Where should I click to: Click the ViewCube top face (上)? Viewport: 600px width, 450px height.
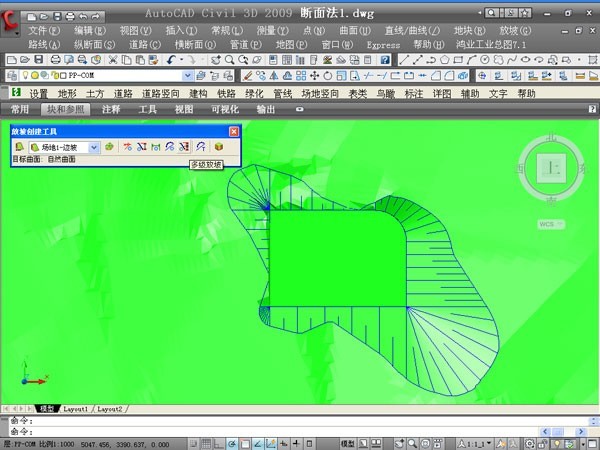point(550,166)
